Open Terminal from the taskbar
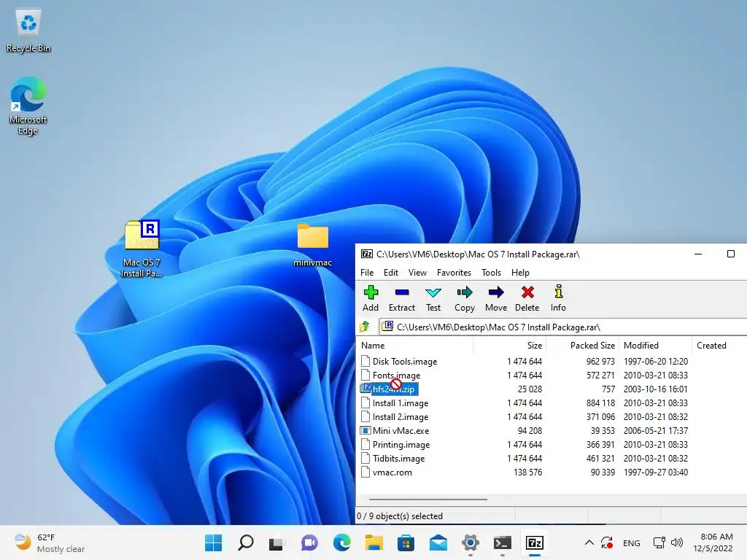This screenshot has height=560, width=747. click(x=502, y=542)
